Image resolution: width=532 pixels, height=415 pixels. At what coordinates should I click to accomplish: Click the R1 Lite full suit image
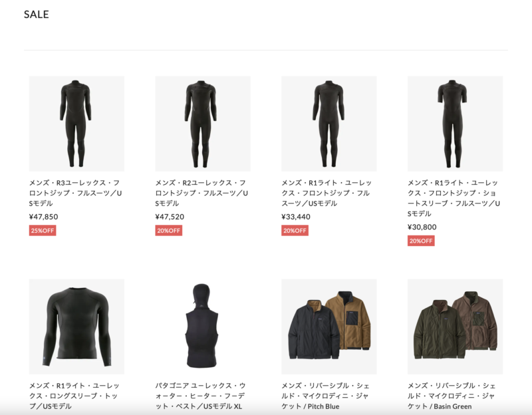tap(329, 124)
